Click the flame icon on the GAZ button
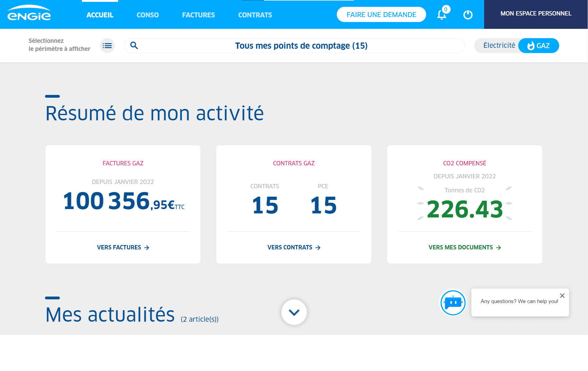Viewport: 588px width, 371px height. [x=531, y=45]
